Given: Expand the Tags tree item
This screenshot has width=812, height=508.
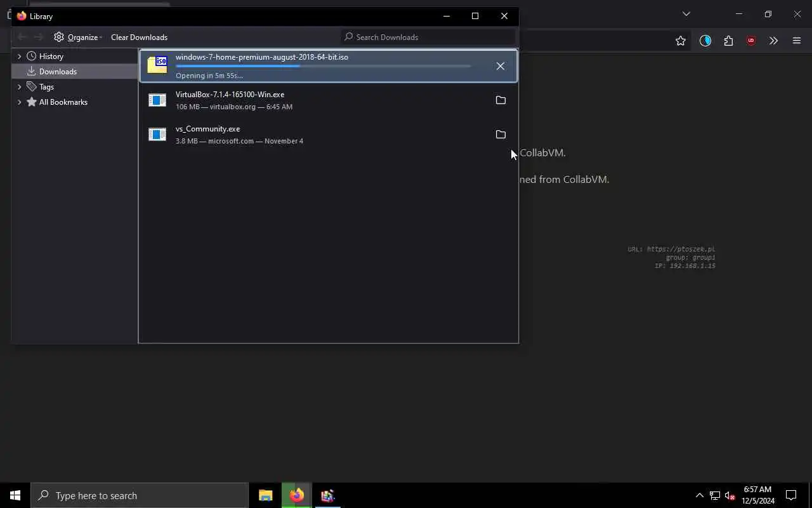Looking at the screenshot, I should click(x=19, y=86).
